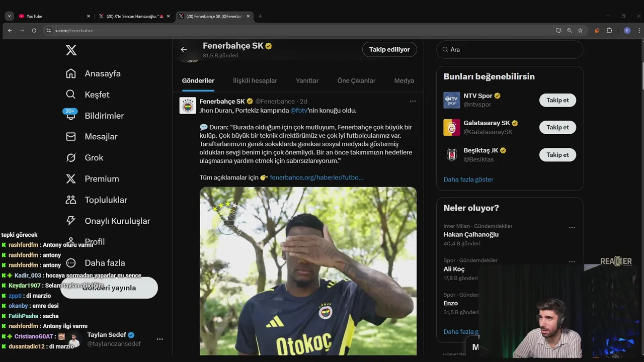Open Grok from sidebar
The height and width of the screenshot is (362, 644).
click(x=85, y=158)
